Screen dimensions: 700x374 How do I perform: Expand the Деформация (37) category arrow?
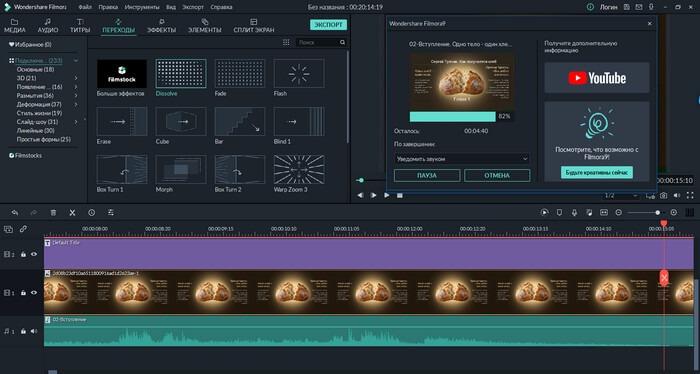tap(76, 104)
